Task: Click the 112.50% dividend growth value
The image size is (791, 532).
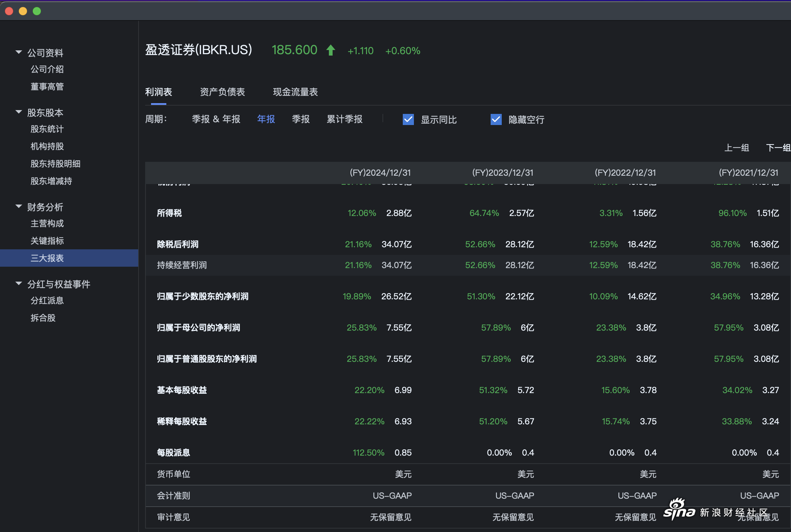Action: coord(369,452)
